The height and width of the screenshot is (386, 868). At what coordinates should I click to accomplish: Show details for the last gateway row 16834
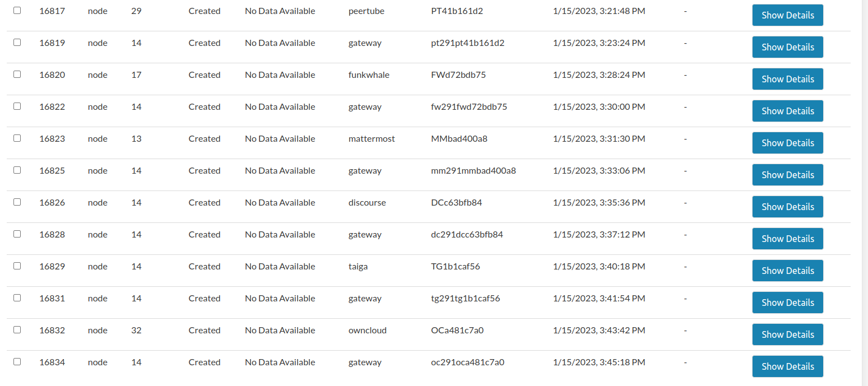[787, 366]
